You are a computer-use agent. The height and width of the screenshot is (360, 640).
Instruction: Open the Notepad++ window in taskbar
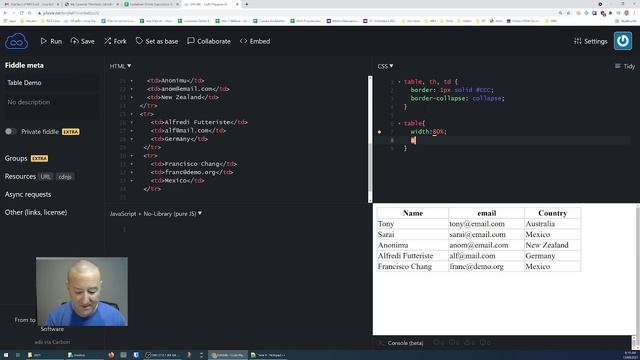[x=269, y=355]
